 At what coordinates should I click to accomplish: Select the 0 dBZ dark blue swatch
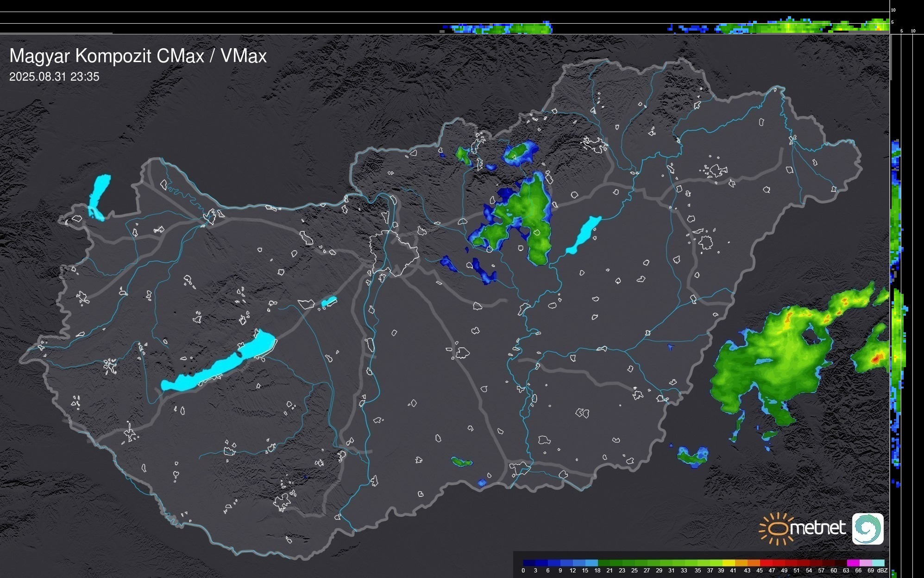[529, 563]
